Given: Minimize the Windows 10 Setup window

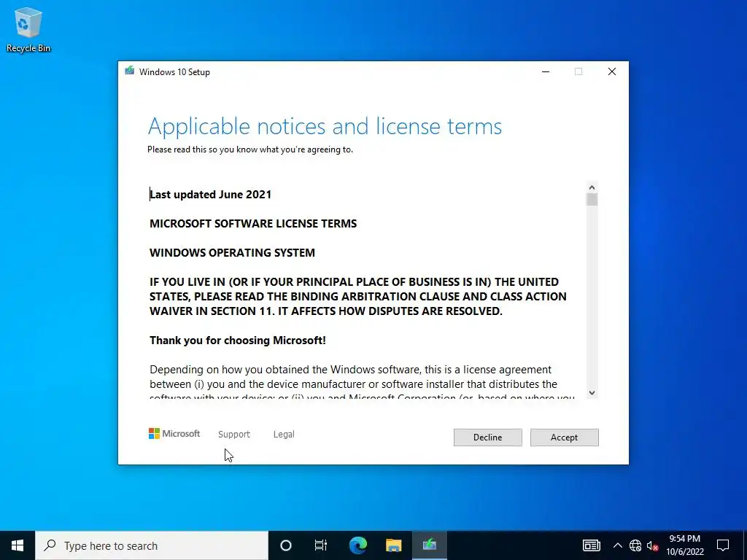Looking at the screenshot, I should pos(546,72).
